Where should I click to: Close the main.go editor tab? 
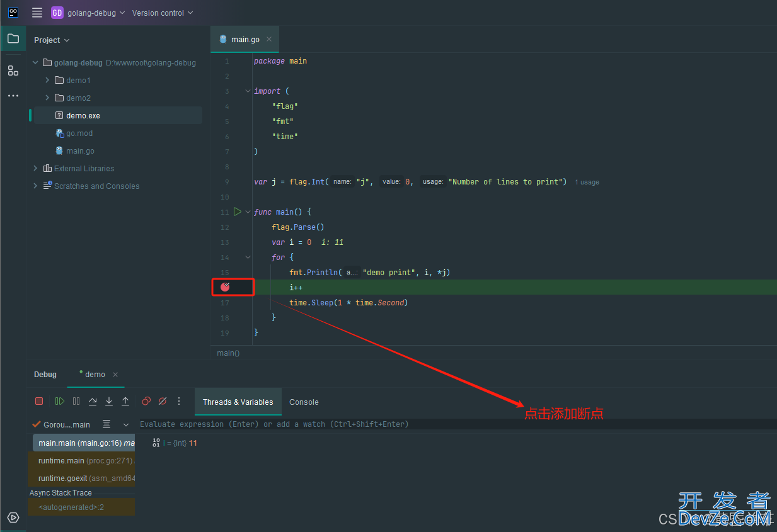click(269, 39)
